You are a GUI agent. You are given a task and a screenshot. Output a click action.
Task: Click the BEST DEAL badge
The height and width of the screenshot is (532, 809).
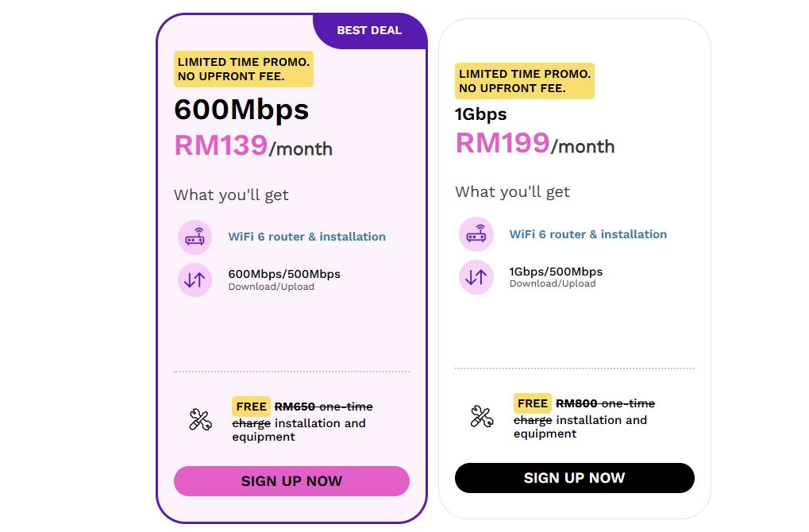coord(369,31)
